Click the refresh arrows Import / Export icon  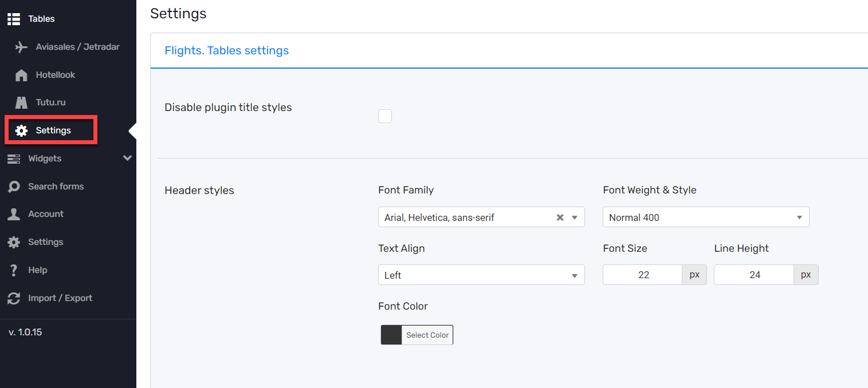tap(14, 298)
